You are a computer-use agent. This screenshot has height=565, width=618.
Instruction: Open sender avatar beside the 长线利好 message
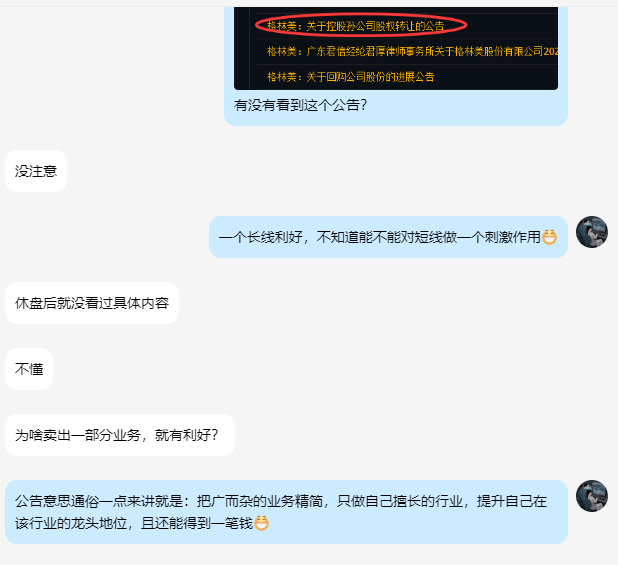coord(592,232)
